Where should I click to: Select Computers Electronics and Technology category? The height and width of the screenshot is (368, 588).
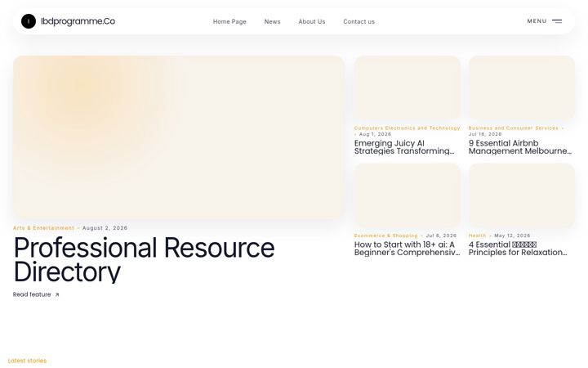[407, 128]
